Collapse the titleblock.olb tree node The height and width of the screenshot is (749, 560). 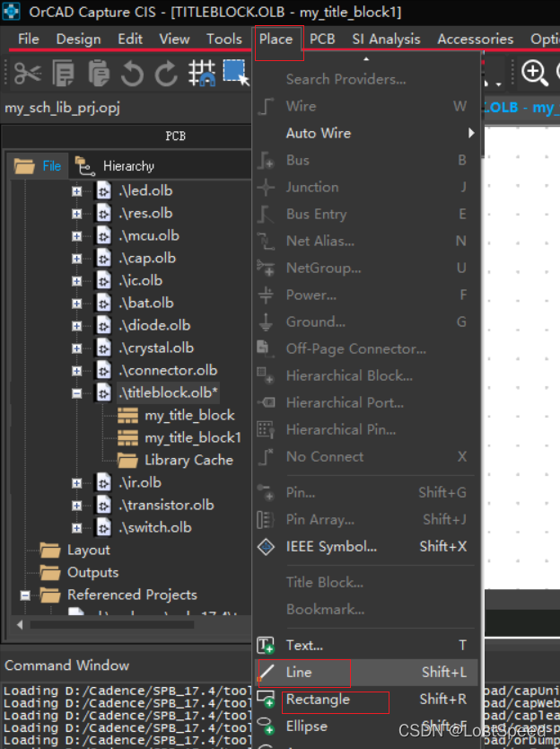tap(77, 392)
